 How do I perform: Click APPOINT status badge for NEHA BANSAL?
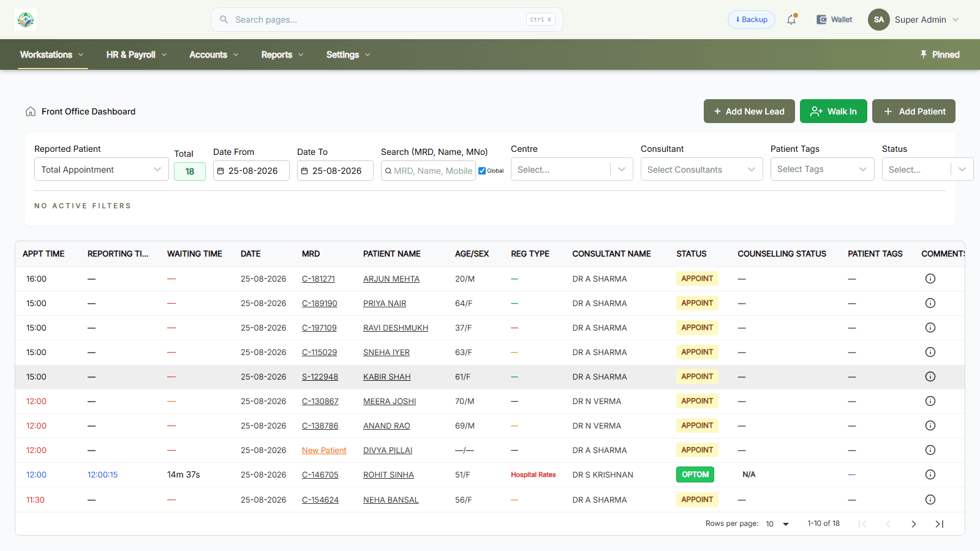tap(697, 500)
